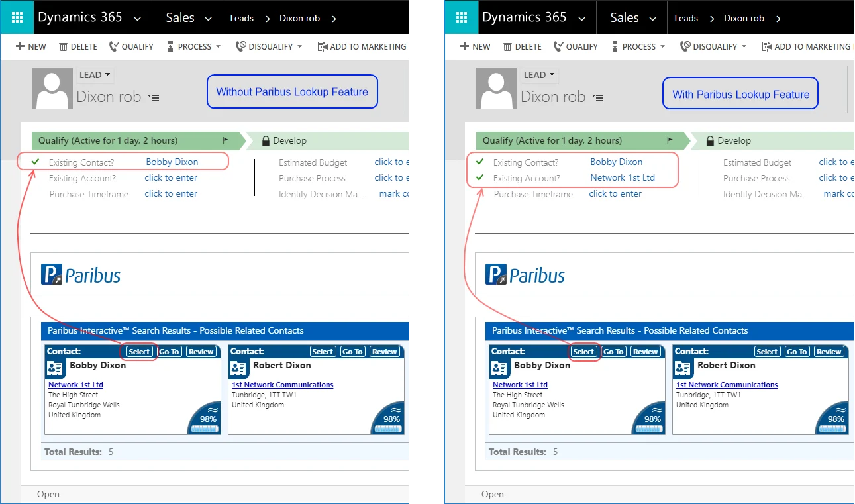Image resolution: width=855 pixels, height=504 pixels.
Task: Expand Sales area dropdown in left screenshot
Action: point(209,19)
